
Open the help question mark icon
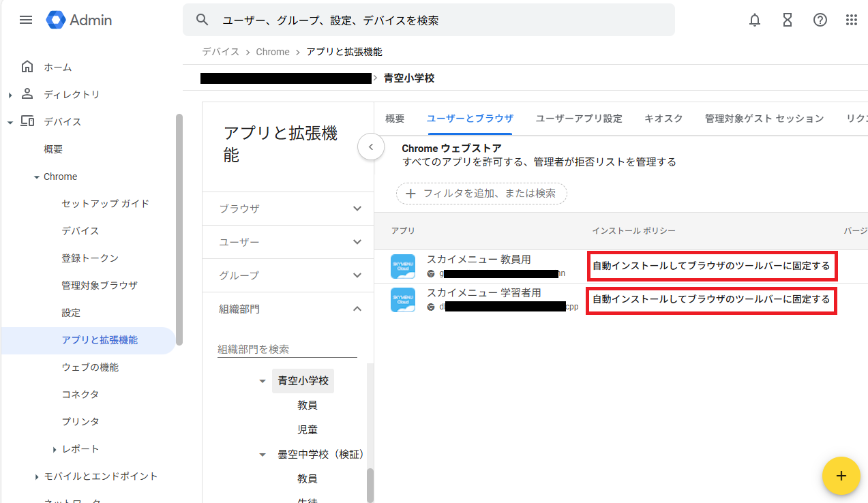click(820, 20)
